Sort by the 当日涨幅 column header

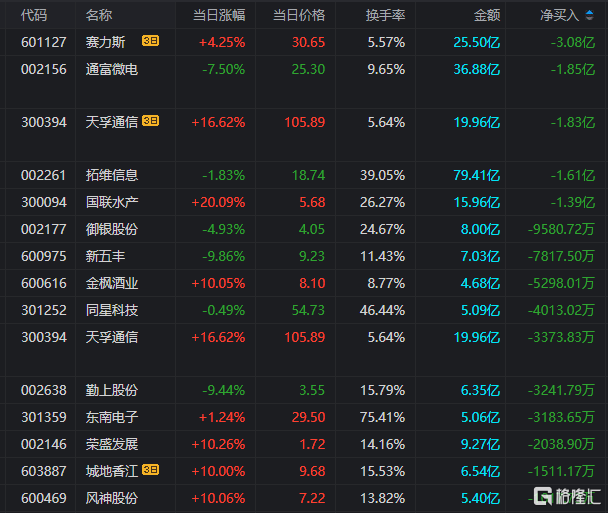point(219,15)
